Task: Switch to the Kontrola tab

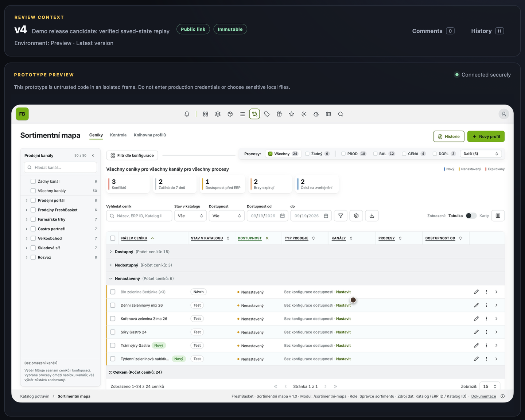Action: 118,135
